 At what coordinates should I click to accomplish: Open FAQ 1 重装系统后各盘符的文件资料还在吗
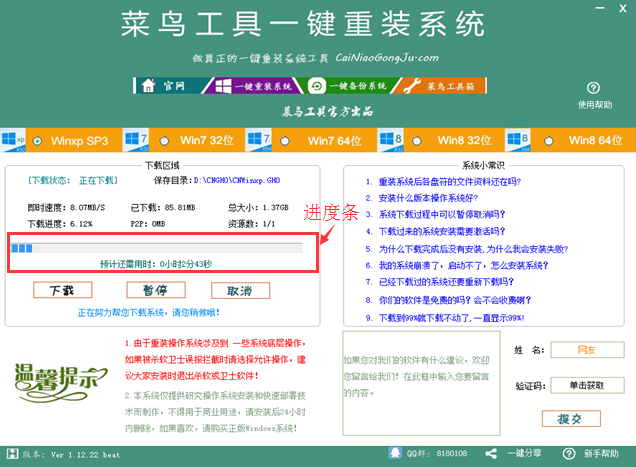click(x=449, y=182)
